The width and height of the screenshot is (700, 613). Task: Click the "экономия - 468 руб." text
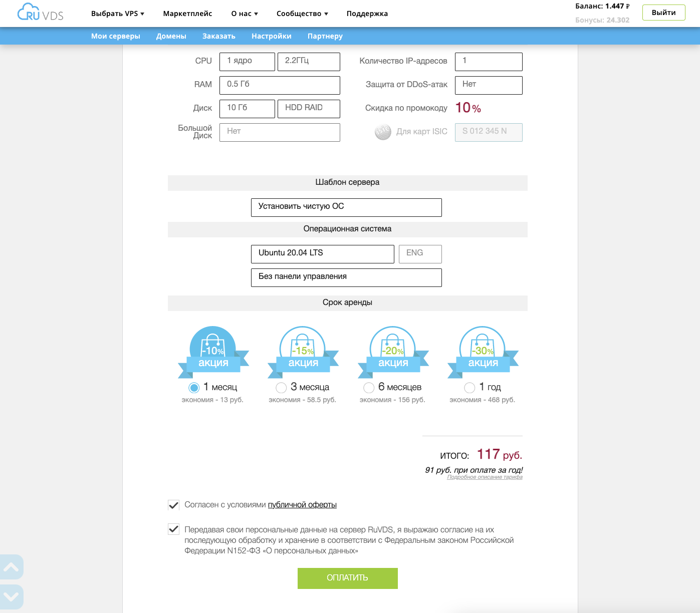482,400
